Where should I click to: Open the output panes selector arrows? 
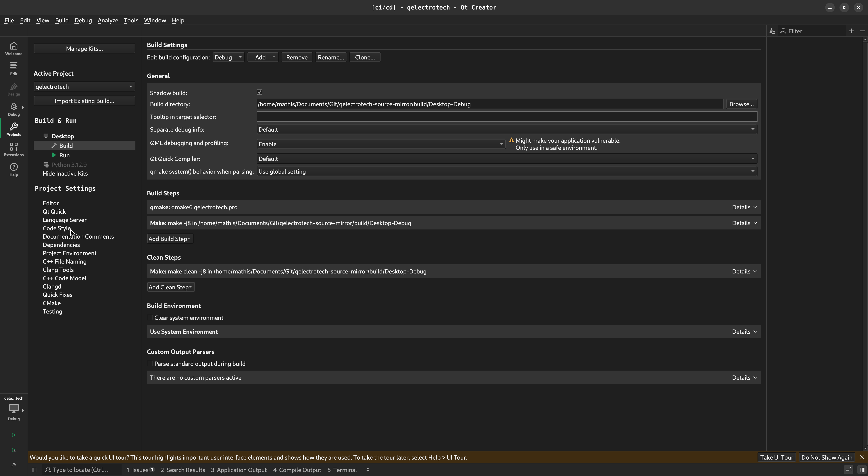(368, 470)
